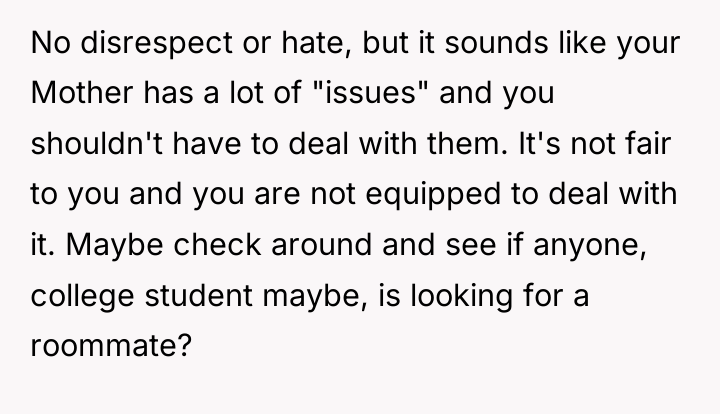Click the word "It's"
This screenshot has height=414, width=720.
click(539, 143)
